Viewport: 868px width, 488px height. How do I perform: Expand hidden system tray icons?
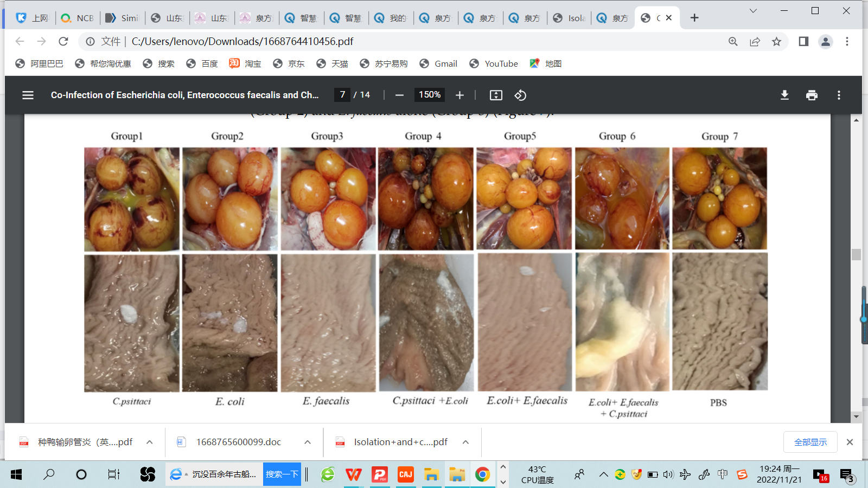tap(603, 474)
